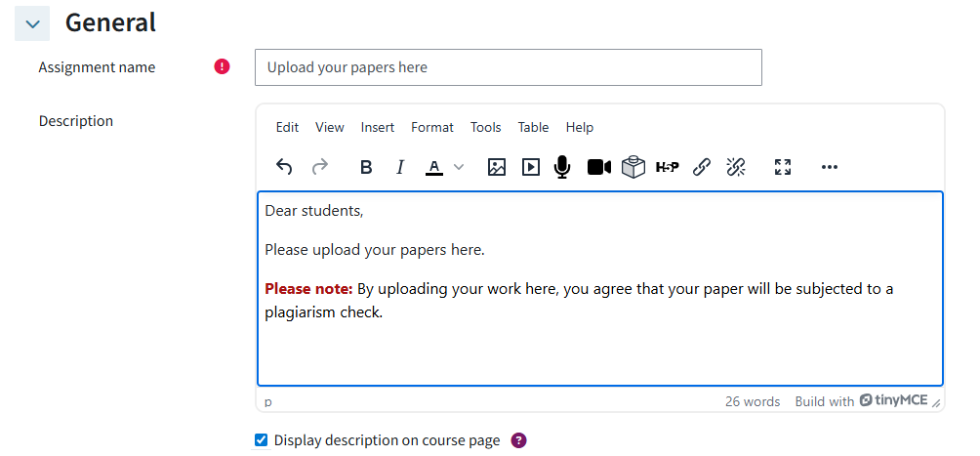Reveal more toolbar buttons via ellipsis

tap(830, 167)
